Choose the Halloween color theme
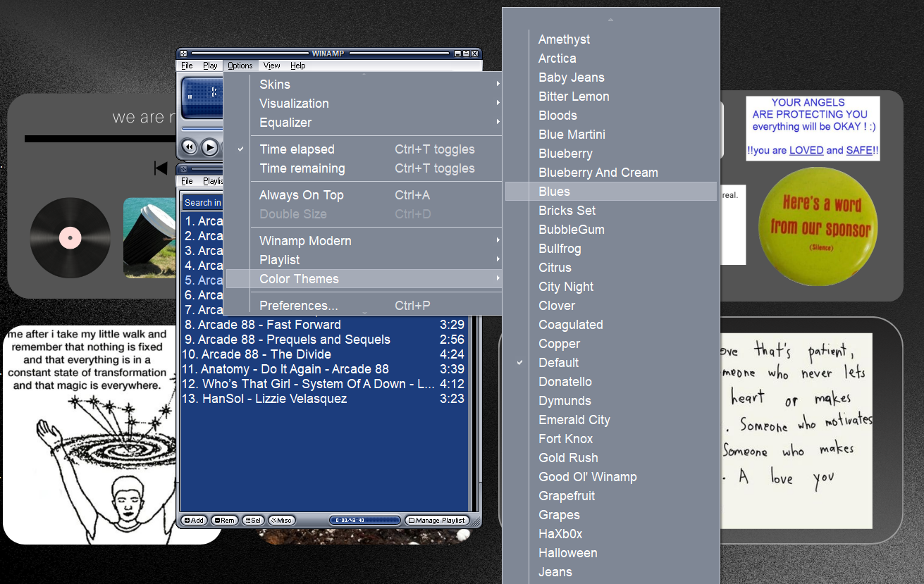The image size is (924, 584). point(611,553)
